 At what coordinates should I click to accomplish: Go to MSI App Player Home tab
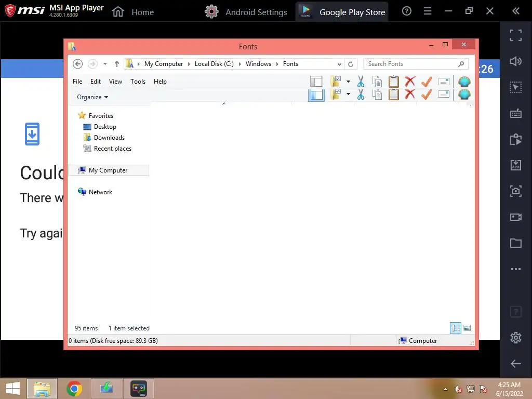click(x=132, y=12)
